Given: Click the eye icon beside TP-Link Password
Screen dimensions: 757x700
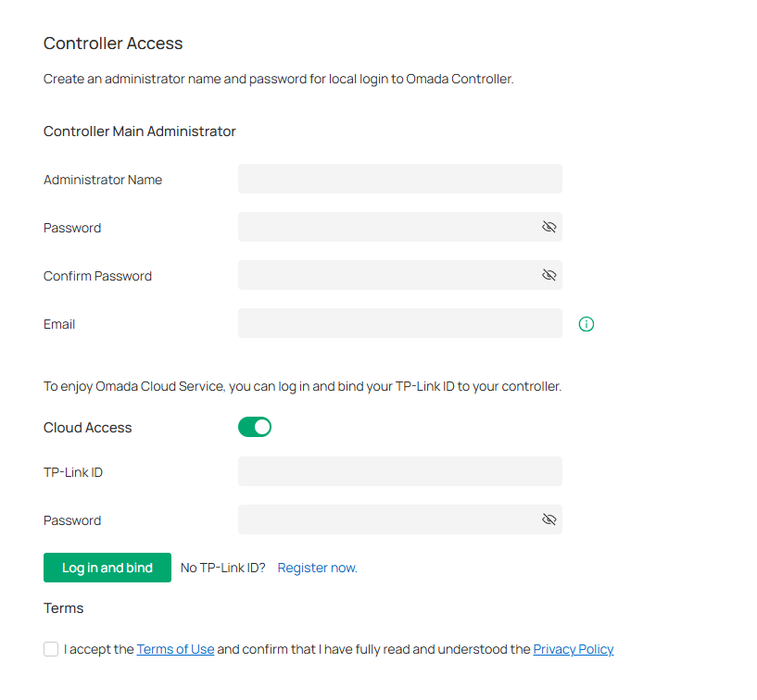Looking at the screenshot, I should 549,519.
